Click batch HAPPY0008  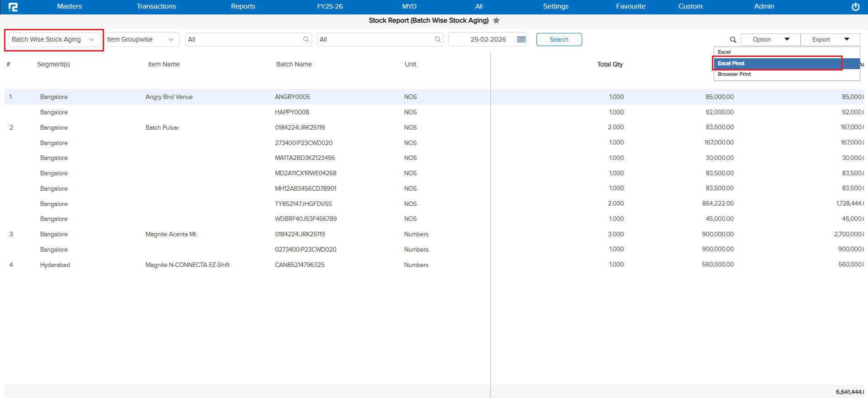[292, 112]
